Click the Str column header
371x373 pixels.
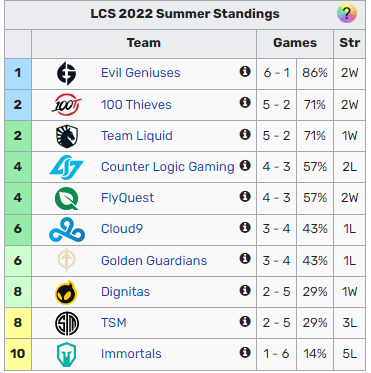[x=350, y=43]
